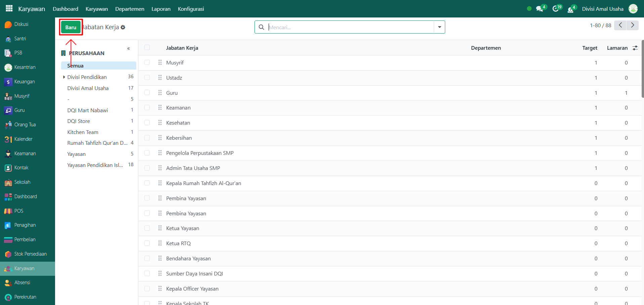Collapse the Perusahaan side panel

pos(129,49)
